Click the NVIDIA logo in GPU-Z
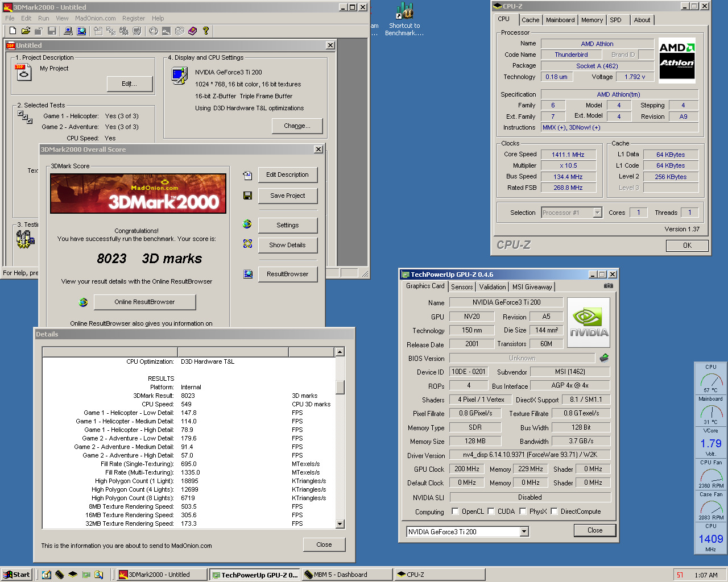 [x=589, y=322]
